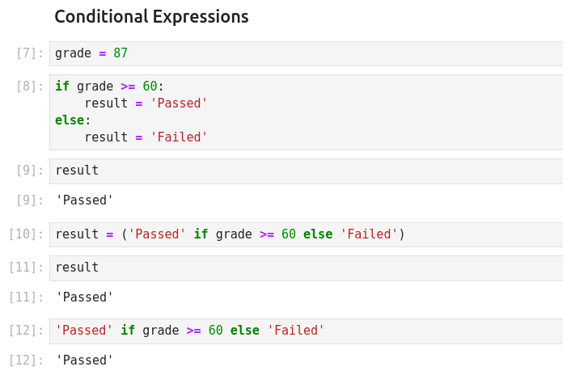The width and height of the screenshot is (563, 392).
Task: Click the [7]: input prompt
Action: pyautogui.click(x=30, y=53)
